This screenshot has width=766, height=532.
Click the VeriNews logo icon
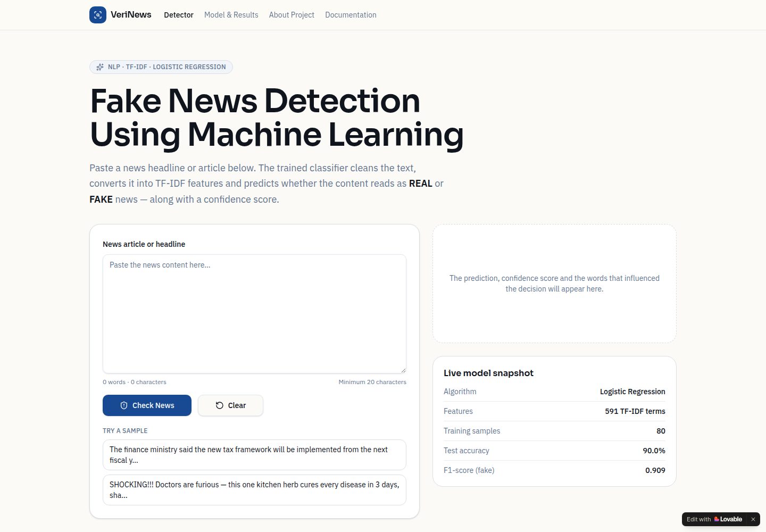coord(98,15)
